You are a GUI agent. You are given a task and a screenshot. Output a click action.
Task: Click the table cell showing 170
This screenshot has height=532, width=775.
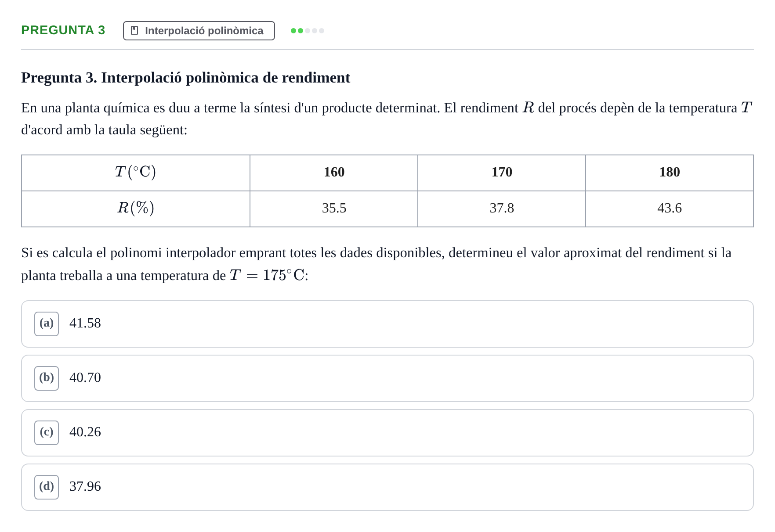[x=502, y=173]
